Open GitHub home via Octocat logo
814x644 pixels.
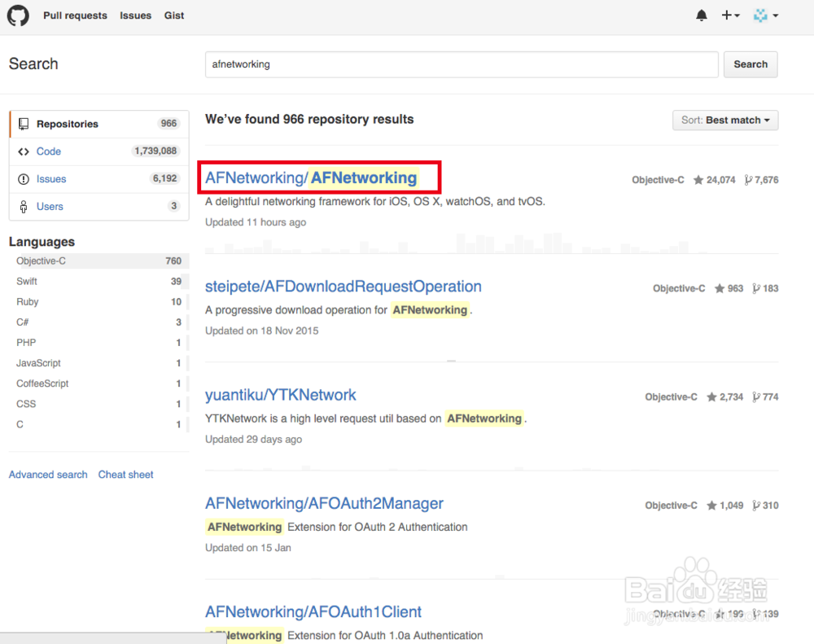[18, 15]
